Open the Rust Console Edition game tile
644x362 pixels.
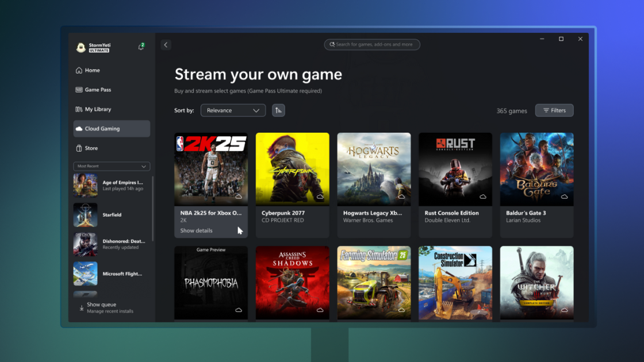(455, 185)
